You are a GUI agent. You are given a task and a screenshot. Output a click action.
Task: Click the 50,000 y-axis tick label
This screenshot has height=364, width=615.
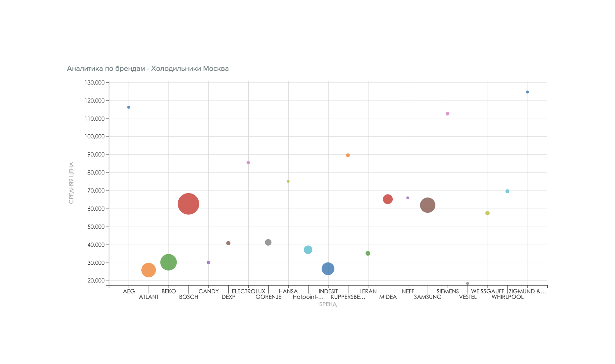pyautogui.click(x=96, y=227)
